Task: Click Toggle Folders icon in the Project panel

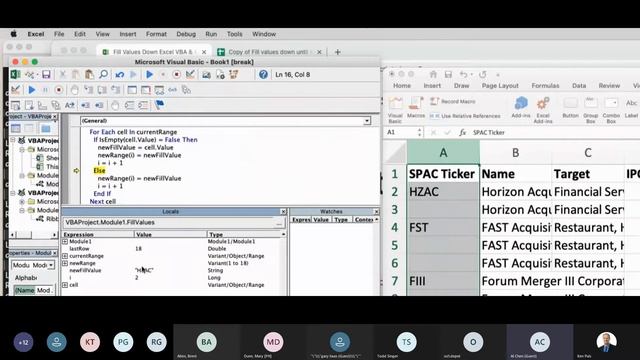Action: [x=46, y=128]
